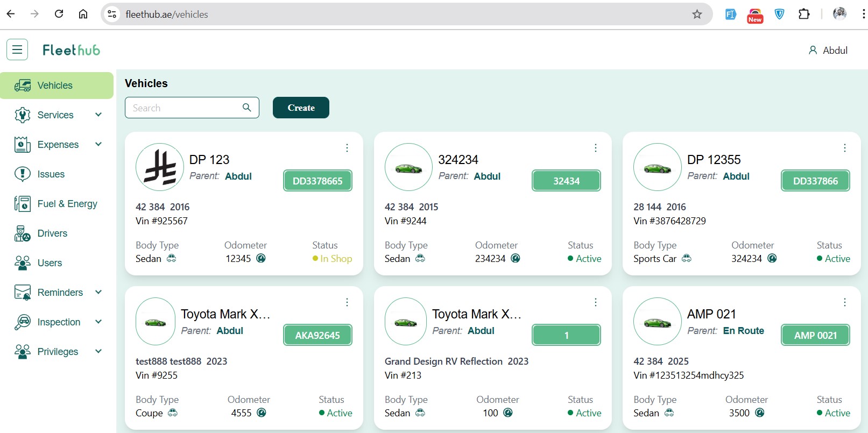This screenshot has height=433, width=868.
Task: Click odometer gauge icon beside 12345
Action: [x=261, y=258]
